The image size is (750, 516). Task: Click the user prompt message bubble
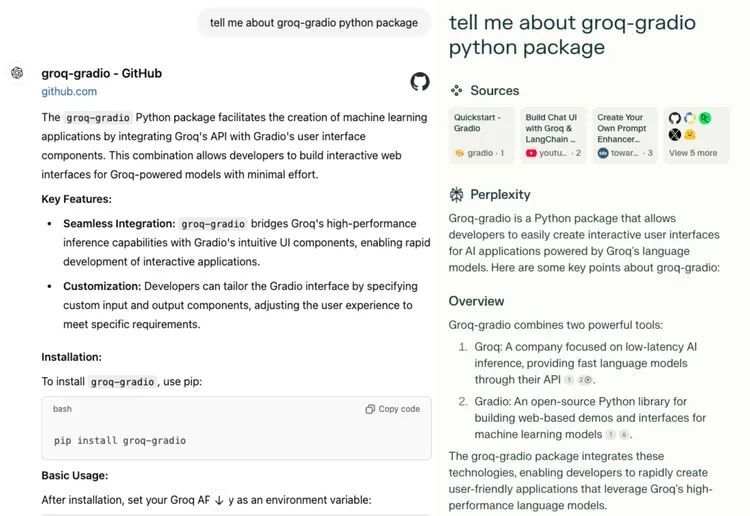(314, 22)
